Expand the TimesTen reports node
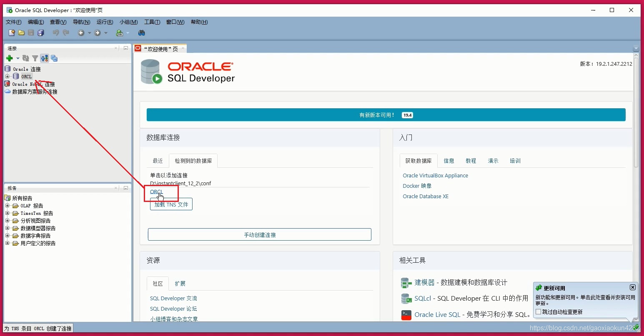The height and width of the screenshot is (336, 644). [7, 213]
